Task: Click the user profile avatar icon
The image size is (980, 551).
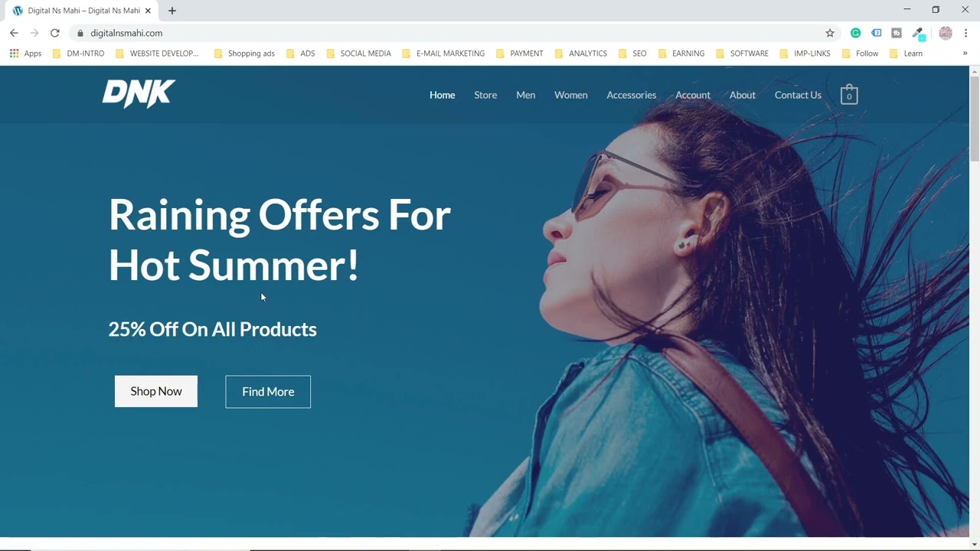Action: point(946,33)
